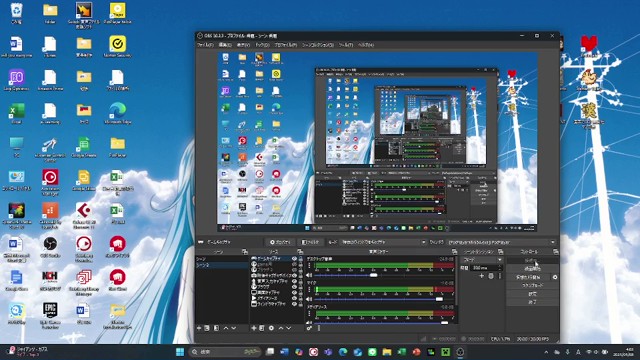Toggle visibility eye for video capture device source
The width and height of the screenshot is (640, 360).
tap(294, 276)
